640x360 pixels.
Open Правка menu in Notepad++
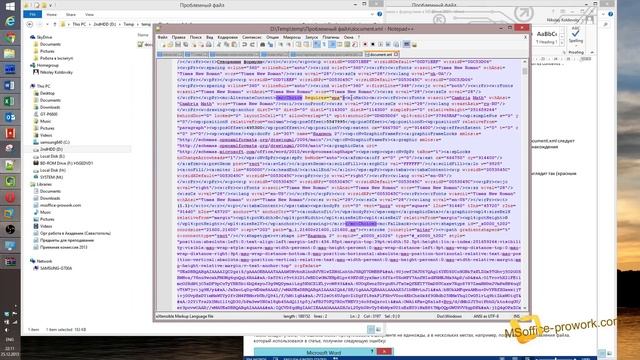pos(178,37)
